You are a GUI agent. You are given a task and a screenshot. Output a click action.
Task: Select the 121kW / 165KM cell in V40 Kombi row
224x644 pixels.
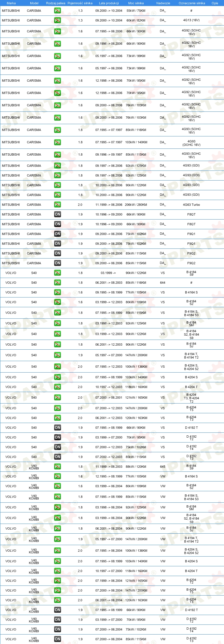coord(136,581)
